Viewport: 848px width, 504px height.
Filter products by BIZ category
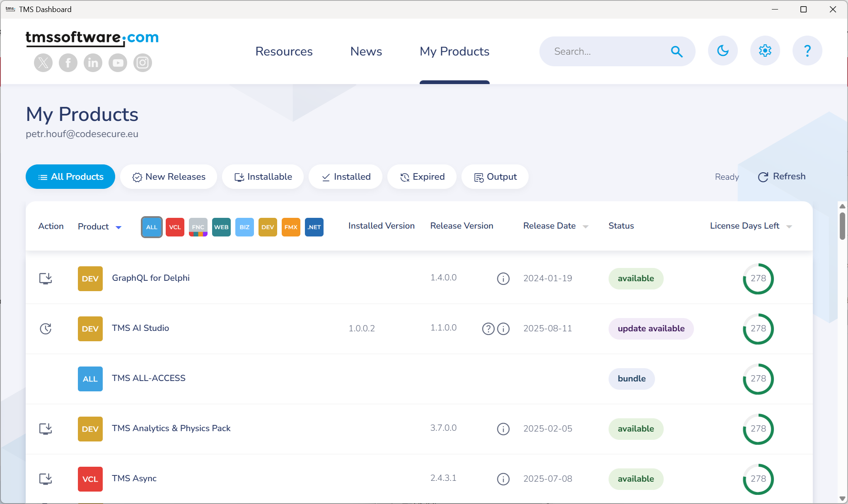[x=244, y=227]
